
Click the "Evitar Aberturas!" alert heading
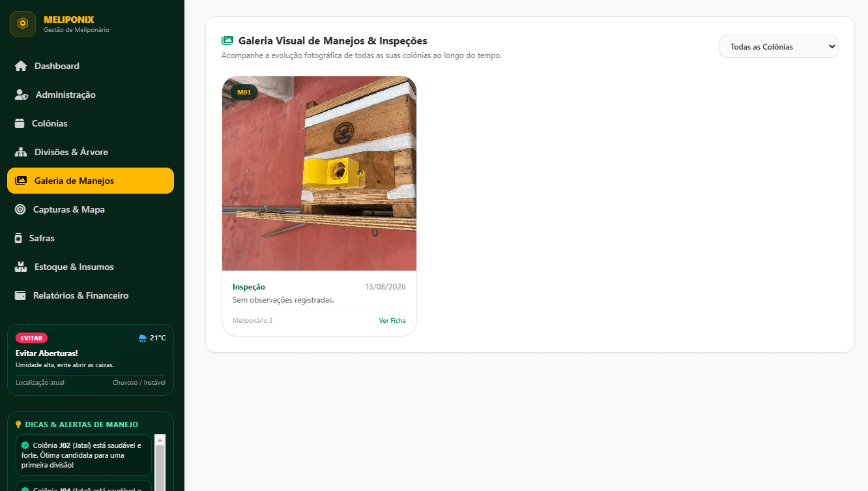tap(47, 353)
